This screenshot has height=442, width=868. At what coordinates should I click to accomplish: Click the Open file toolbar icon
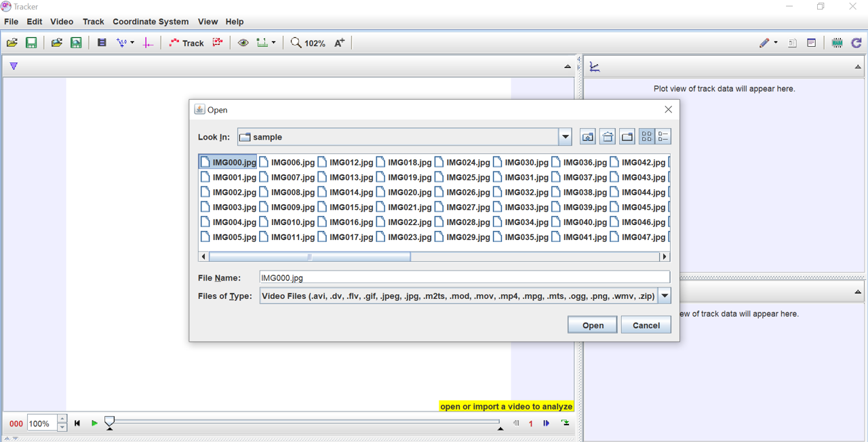click(12, 43)
